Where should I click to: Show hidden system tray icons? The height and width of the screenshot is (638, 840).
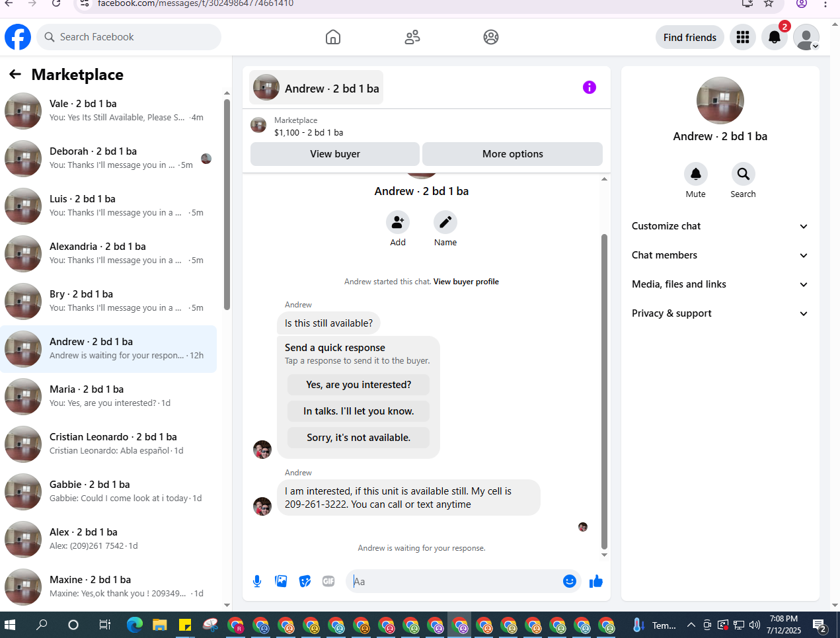(691, 625)
